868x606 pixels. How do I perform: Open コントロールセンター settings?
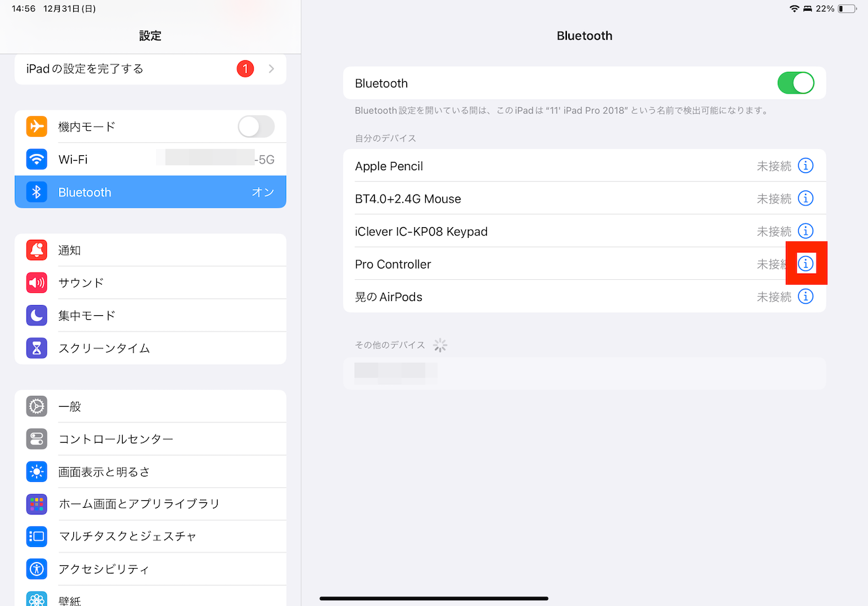[151, 439]
